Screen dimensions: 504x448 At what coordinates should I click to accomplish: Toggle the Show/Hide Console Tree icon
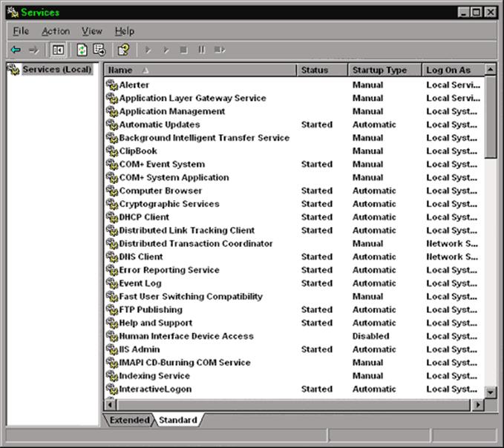click(x=58, y=50)
